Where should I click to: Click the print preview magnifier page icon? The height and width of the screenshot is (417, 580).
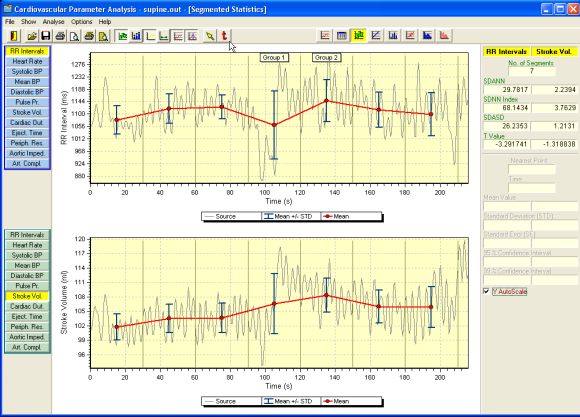click(x=74, y=36)
